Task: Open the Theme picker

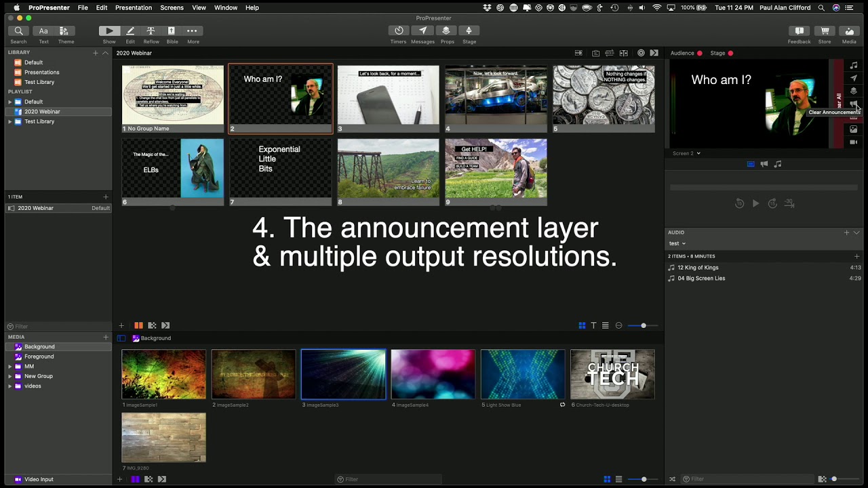Action: tap(65, 31)
